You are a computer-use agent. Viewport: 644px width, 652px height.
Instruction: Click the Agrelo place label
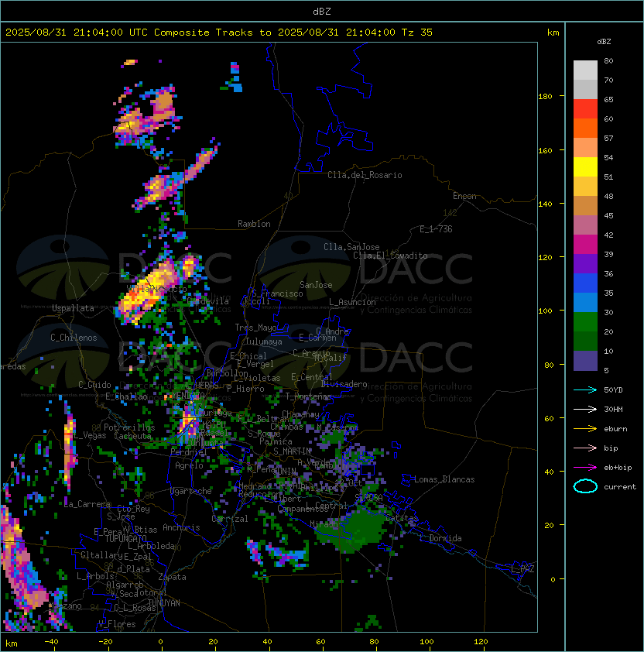click(x=189, y=465)
